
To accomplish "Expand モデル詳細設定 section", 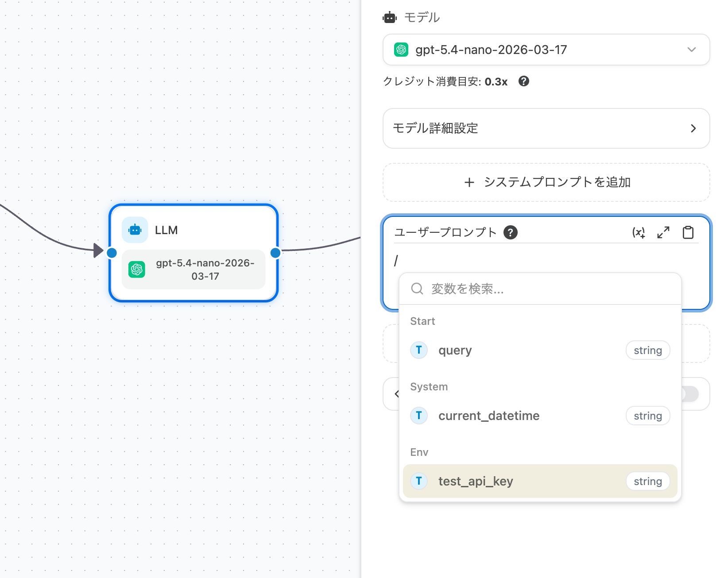I will click(546, 128).
